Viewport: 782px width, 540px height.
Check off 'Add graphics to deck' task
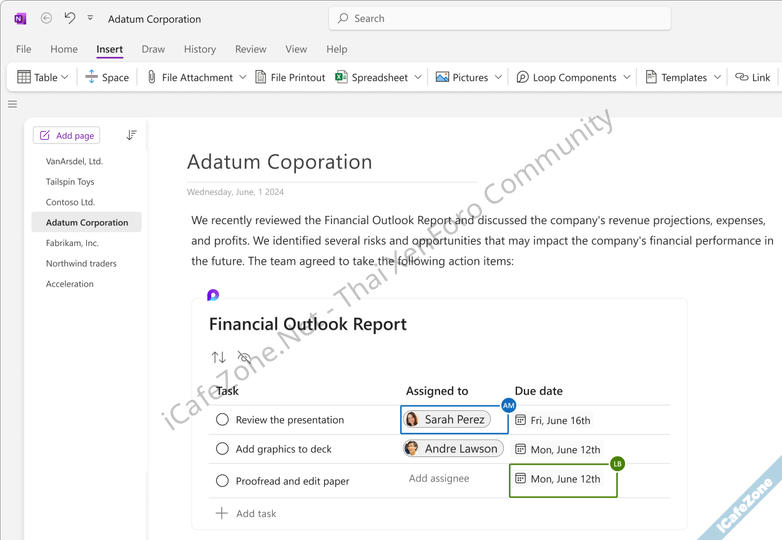222,449
